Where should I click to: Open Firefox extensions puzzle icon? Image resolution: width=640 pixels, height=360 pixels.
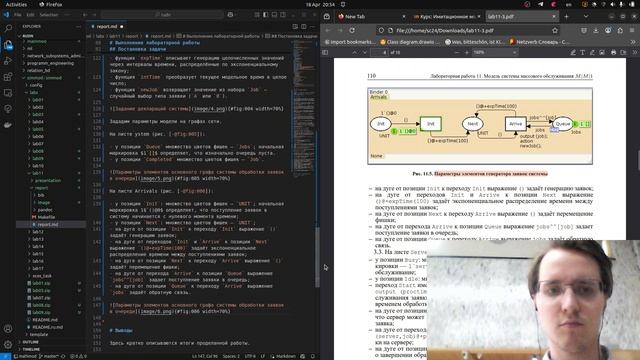(x=620, y=30)
